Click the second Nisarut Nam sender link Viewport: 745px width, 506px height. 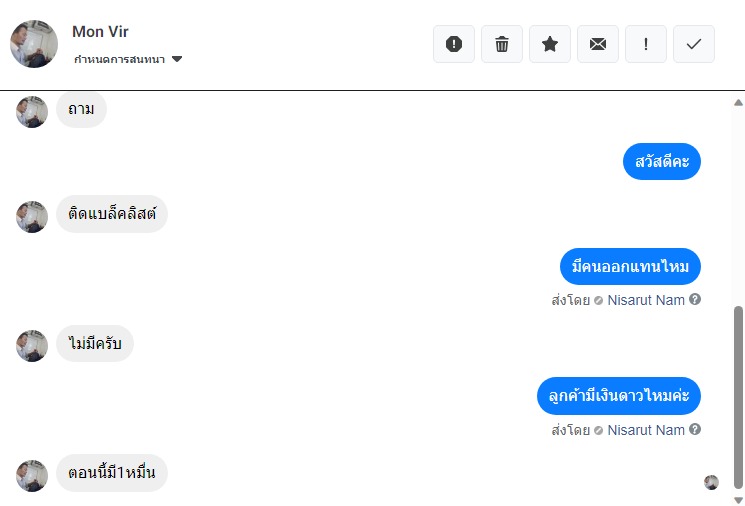pos(646,430)
